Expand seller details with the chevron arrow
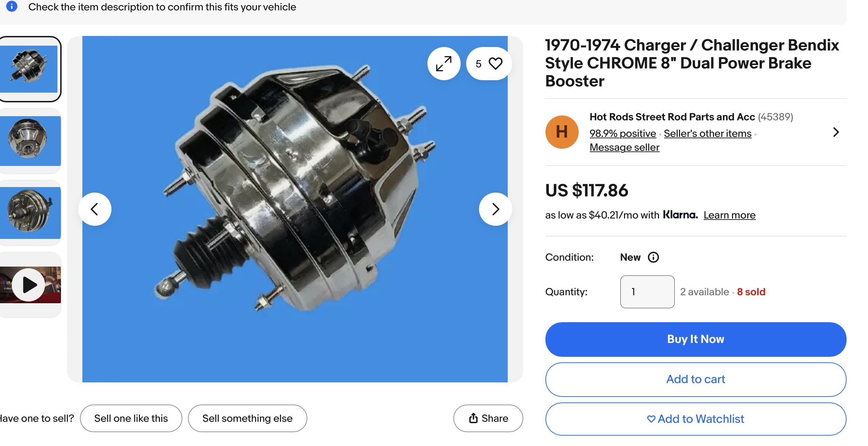868x446 pixels. click(x=836, y=132)
